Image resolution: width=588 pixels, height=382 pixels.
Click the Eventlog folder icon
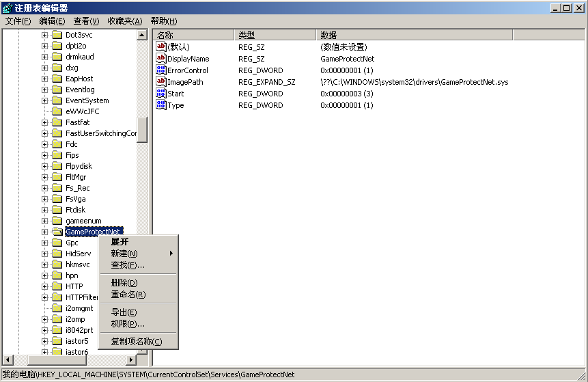[x=57, y=90]
